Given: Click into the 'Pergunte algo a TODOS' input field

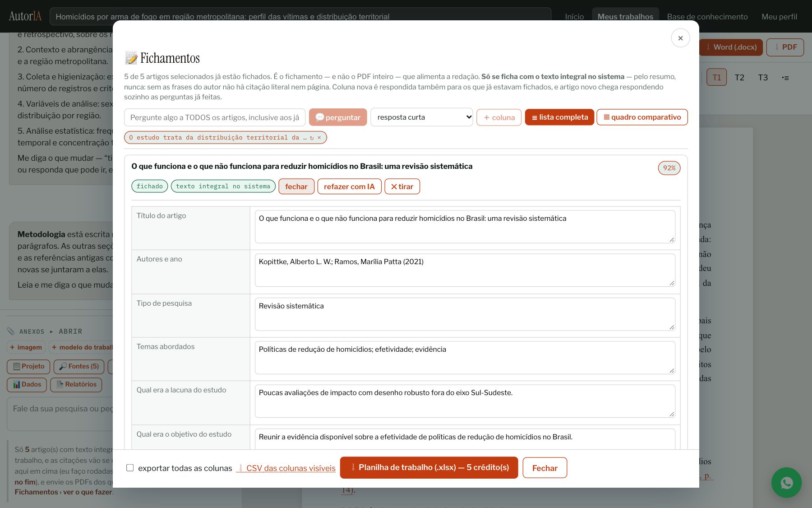Looking at the screenshot, I should coord(215,117).
